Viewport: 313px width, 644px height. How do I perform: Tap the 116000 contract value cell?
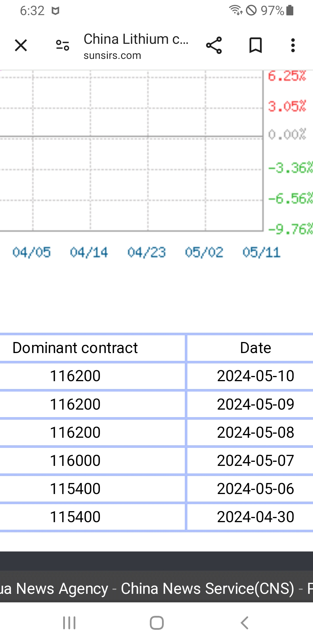click(x=75, y=461)
